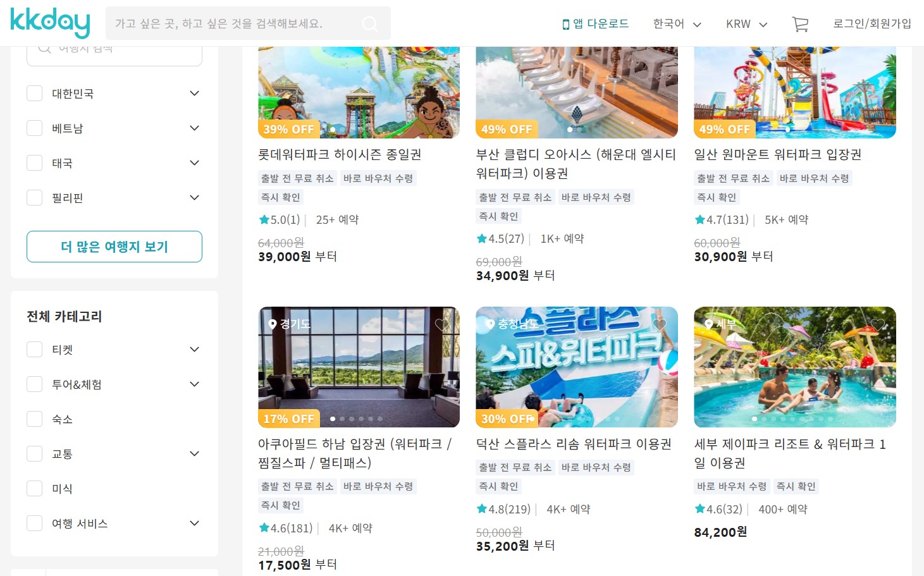Favorite the 아쿠아필드 하남 card with heart
Viewport: 924px width, 576px height.
[x=442, y=324]
